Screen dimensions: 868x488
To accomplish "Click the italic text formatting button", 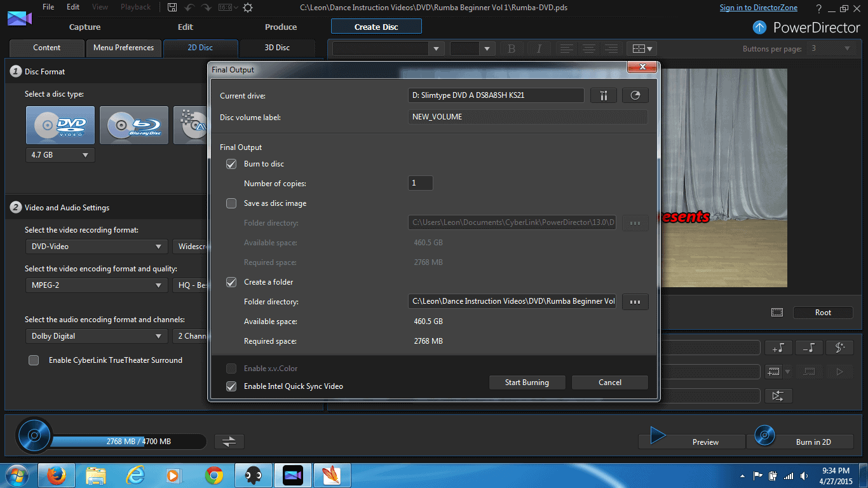I will 539,49.
